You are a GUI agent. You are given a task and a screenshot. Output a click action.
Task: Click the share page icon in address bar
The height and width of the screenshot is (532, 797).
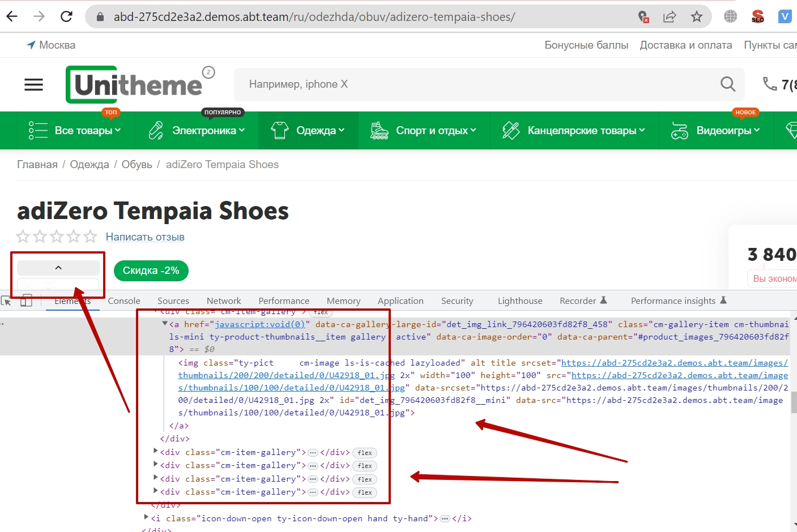click(x=670, y=16)
